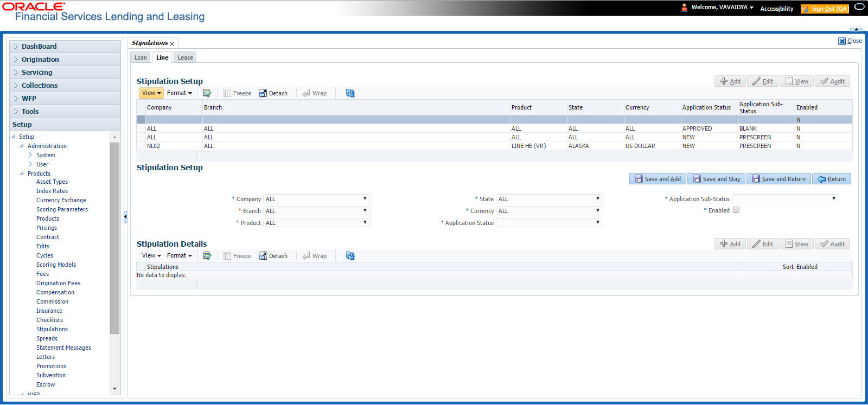Click Save and Add button

(658, 179)
